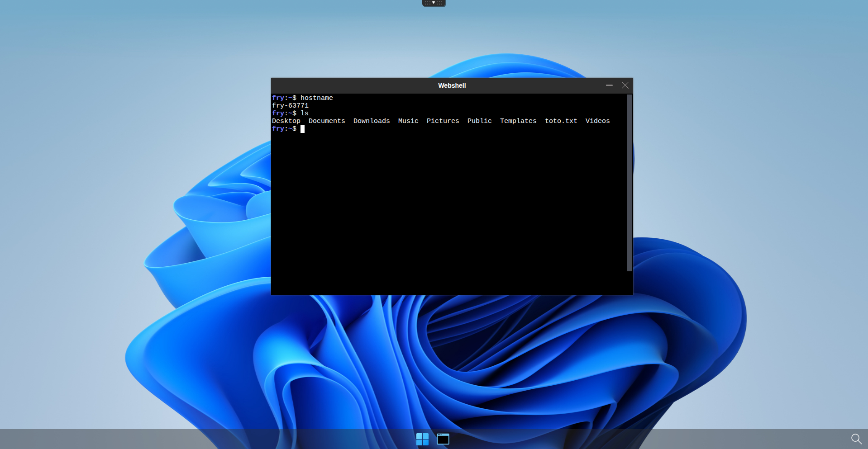Click the 'fry-63771' hostname output

click(x=290, y=105)
